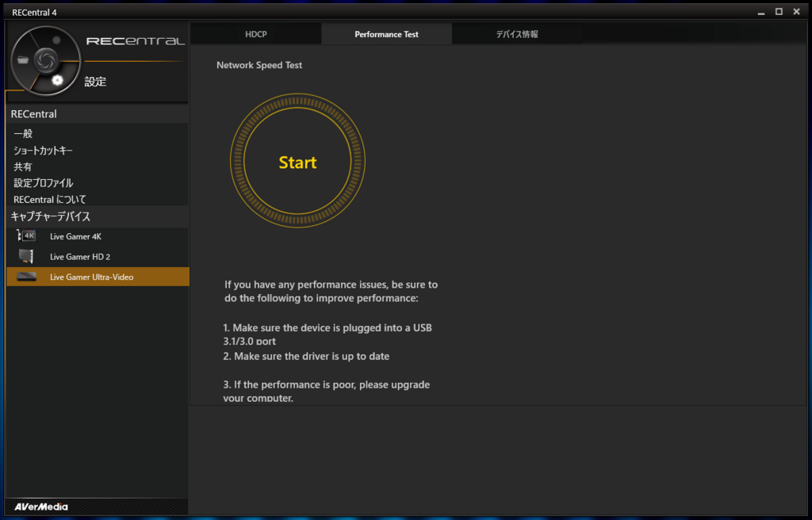Click the 'driver is up to date' text
The width and height of the screenshot is (812, 520).
306,357
